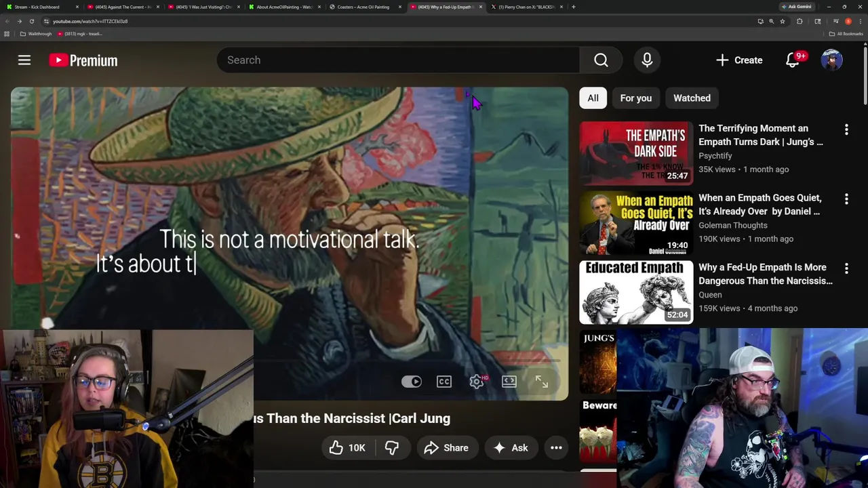Viewport: 868px width, 488px height.
Task: Open 'When an Empath Goes Quiet' video title
Action: [x=760, y=205]
